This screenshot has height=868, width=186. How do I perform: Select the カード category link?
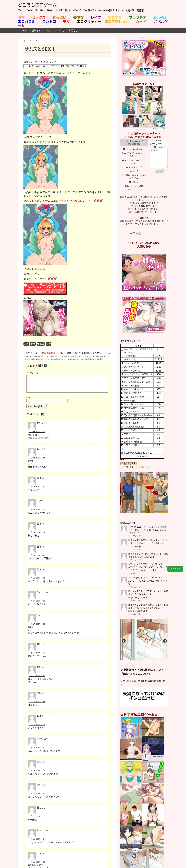pos(141,22)
